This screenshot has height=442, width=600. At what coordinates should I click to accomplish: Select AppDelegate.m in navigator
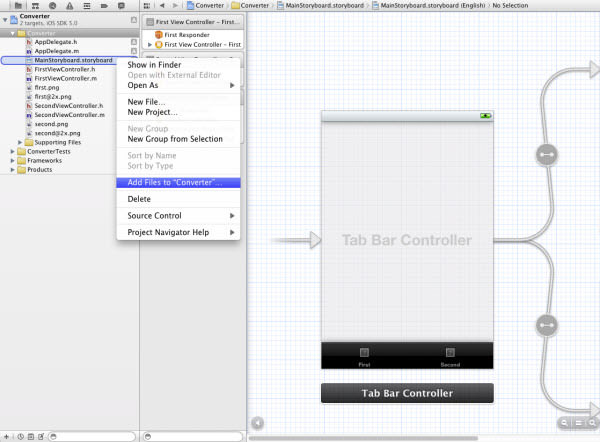pyautogui.click(x=57, y=51)
